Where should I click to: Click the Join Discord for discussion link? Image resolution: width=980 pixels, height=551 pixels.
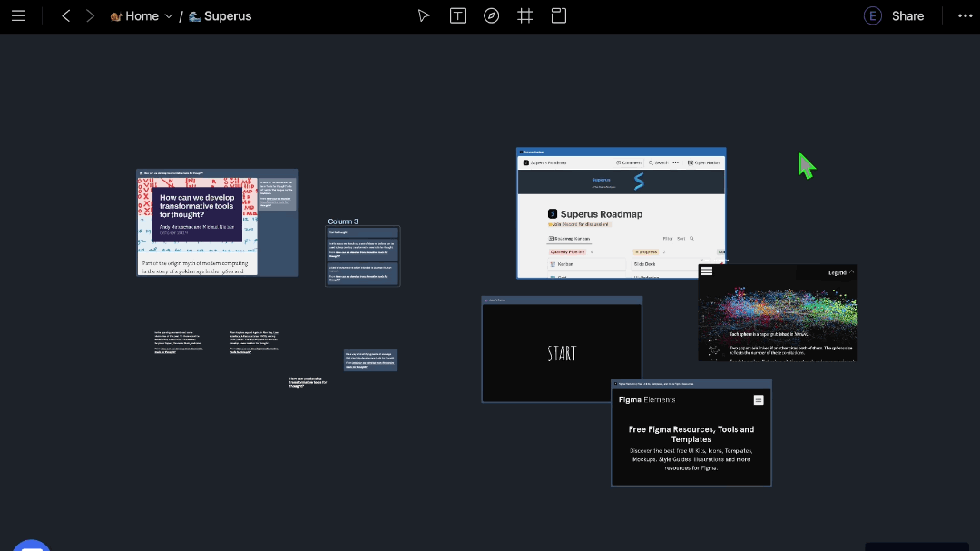(x=579, y=224)
